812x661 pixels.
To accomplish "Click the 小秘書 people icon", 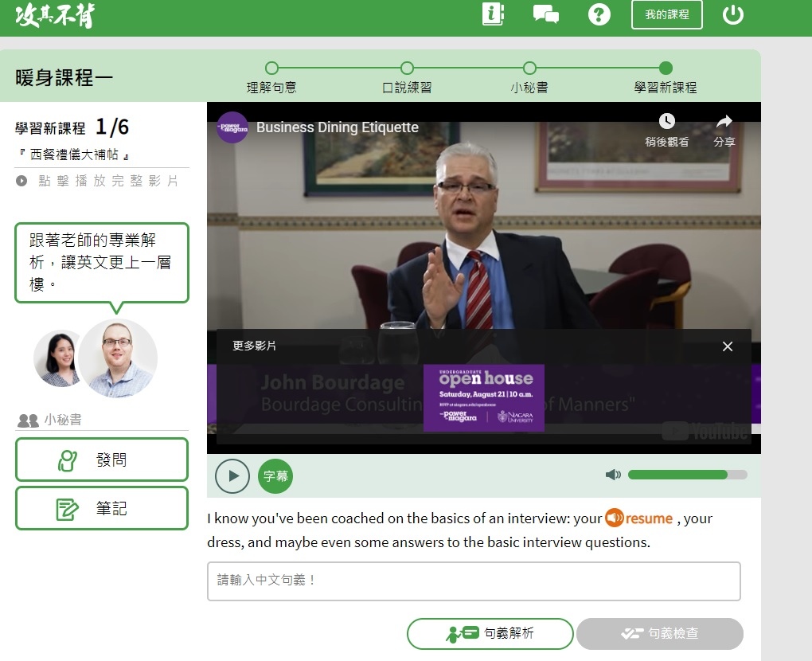I will [28, 420].
